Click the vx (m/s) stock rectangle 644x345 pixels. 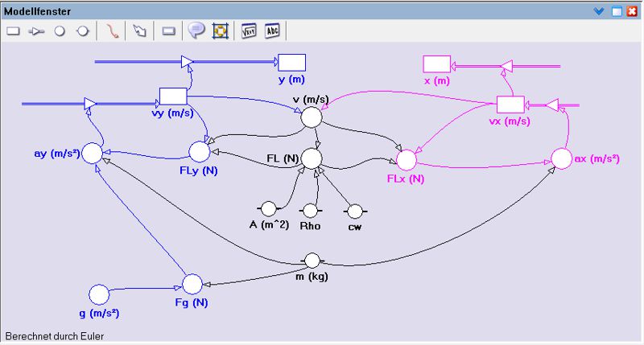(510, 105)
